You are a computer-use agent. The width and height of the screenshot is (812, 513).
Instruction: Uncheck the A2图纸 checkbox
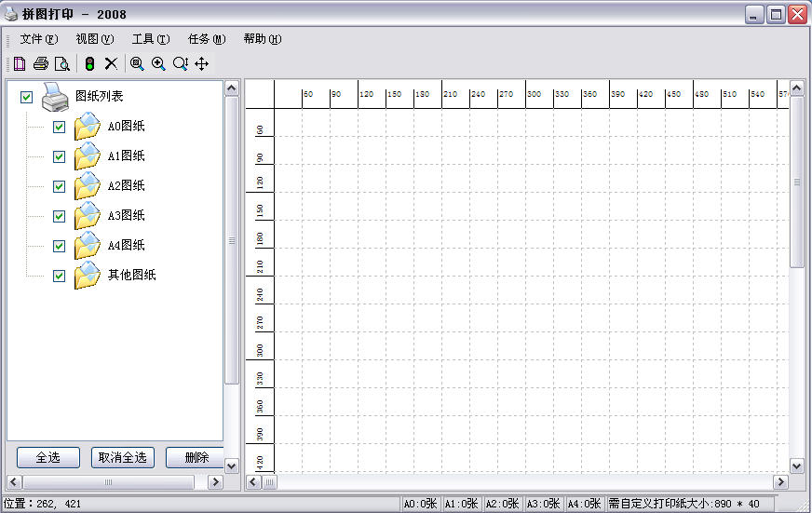click(59, 186)
